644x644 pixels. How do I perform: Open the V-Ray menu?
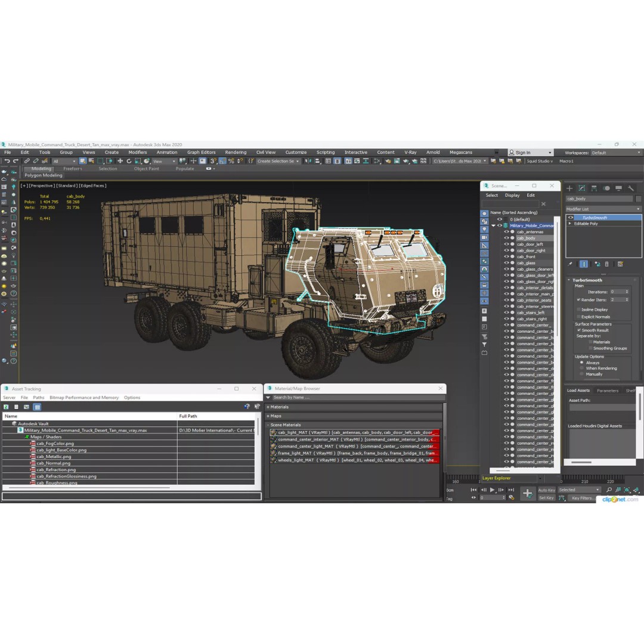410,153
